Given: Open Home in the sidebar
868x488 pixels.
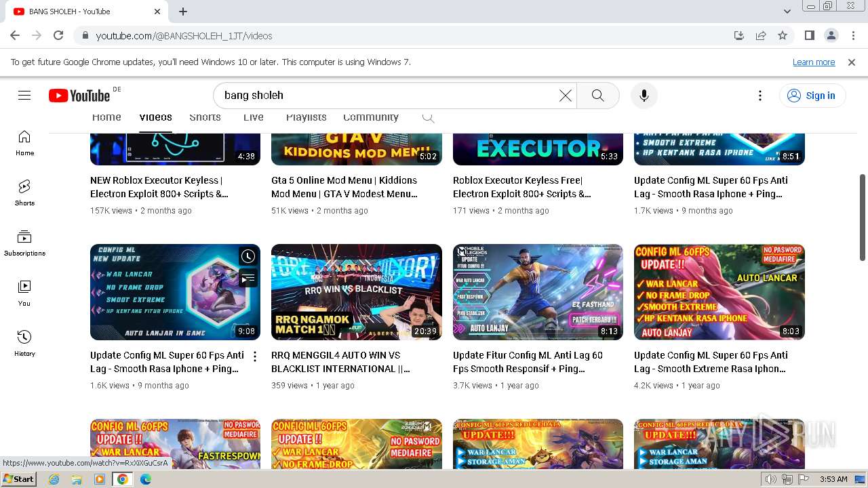Looking at the screenshot, I should [x=24, y=143].
